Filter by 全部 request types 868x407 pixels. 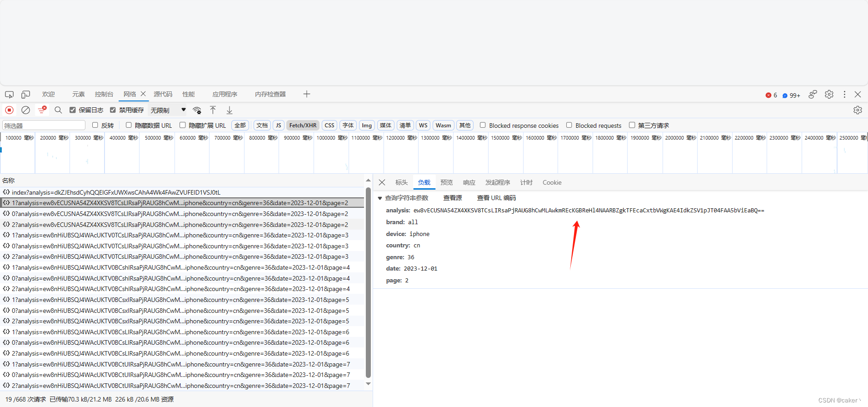tap(240, 125)
